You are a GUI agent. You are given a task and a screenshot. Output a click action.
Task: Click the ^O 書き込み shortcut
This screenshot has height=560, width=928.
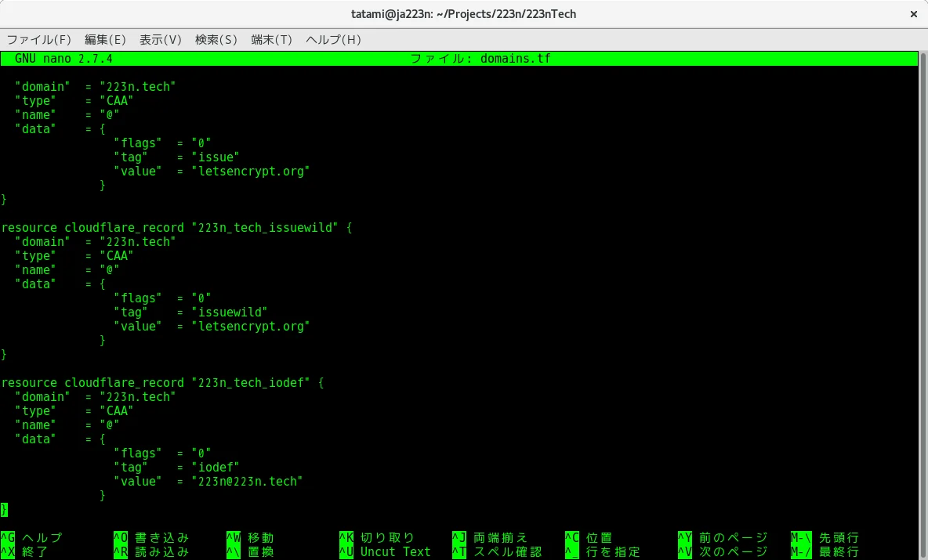coord(151,537)
